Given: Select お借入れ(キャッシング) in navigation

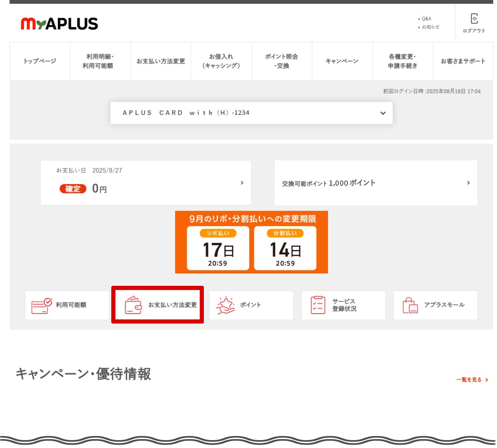Looking at the screenshot, I should [221, 61].
